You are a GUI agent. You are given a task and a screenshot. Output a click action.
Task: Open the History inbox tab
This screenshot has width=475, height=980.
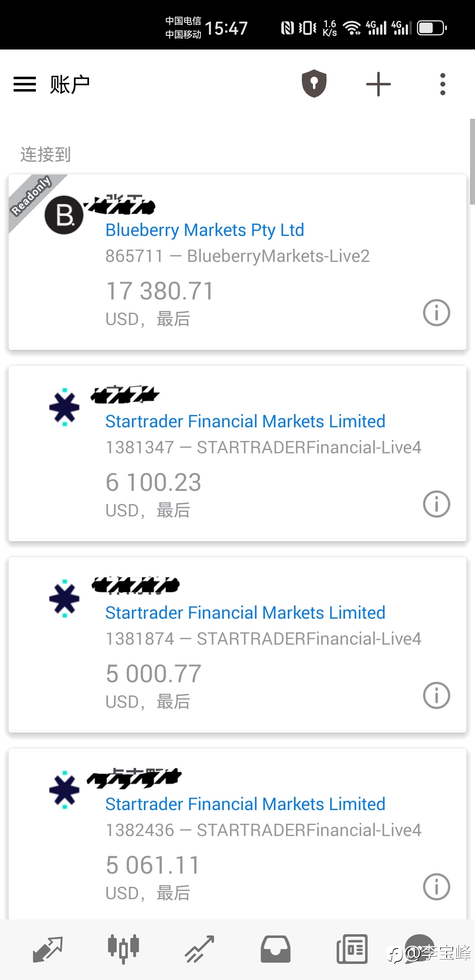click(x=275, y=949)
